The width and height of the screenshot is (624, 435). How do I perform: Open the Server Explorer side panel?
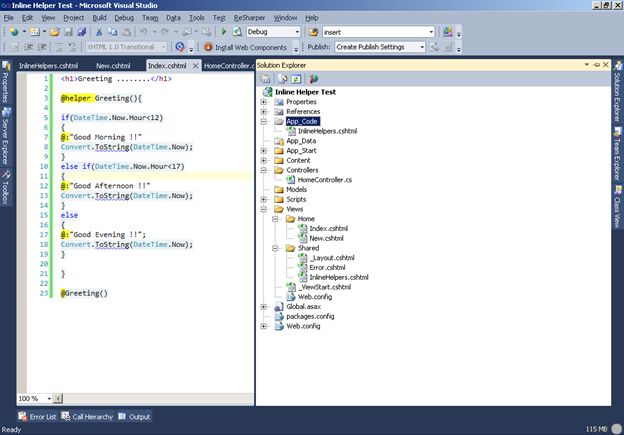point(6,136)
